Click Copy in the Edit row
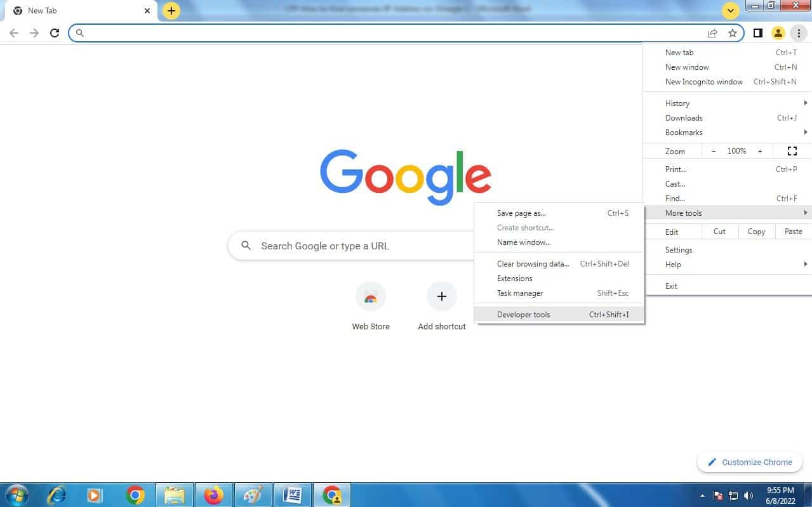 755,232
